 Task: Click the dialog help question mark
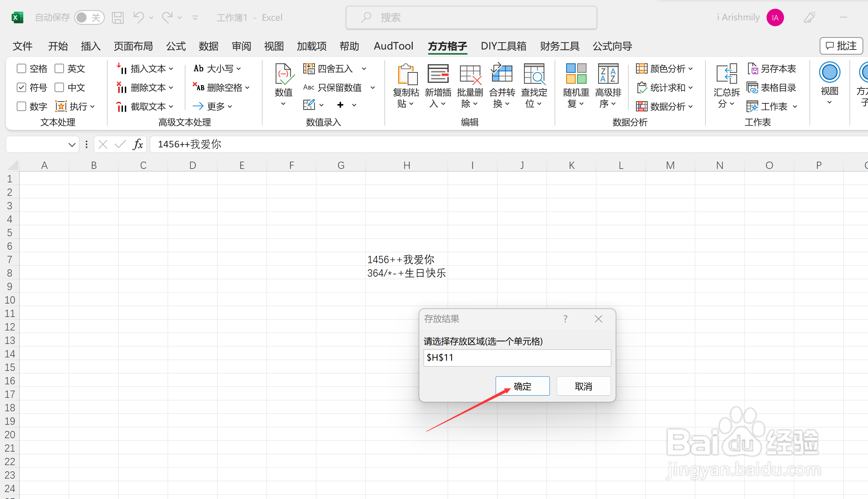[565, 319]
